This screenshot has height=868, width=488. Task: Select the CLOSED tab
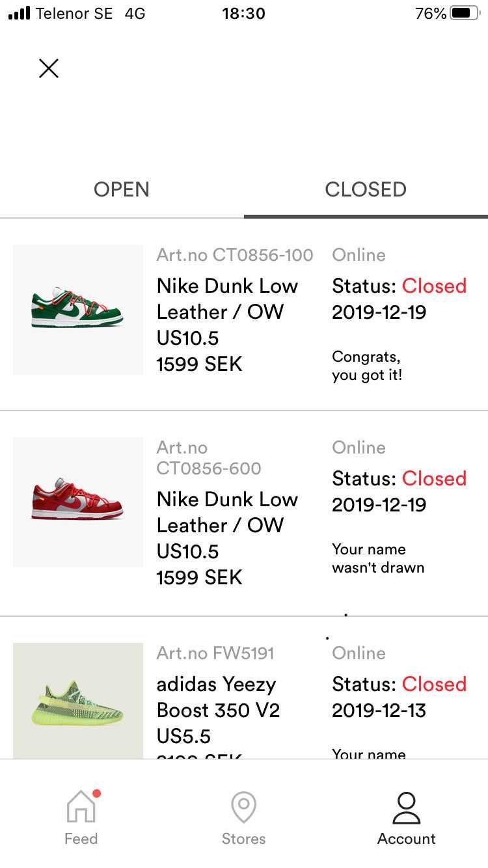click(x=366, y=189)
